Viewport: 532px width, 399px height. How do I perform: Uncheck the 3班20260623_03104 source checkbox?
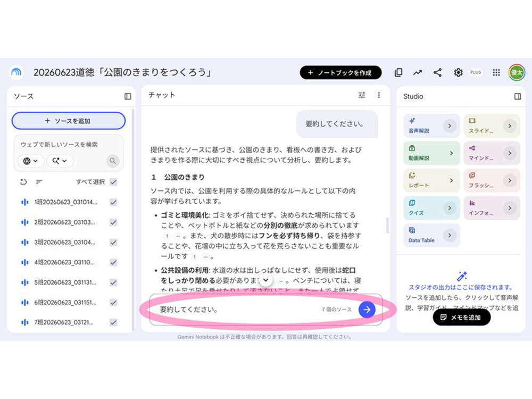114,242
